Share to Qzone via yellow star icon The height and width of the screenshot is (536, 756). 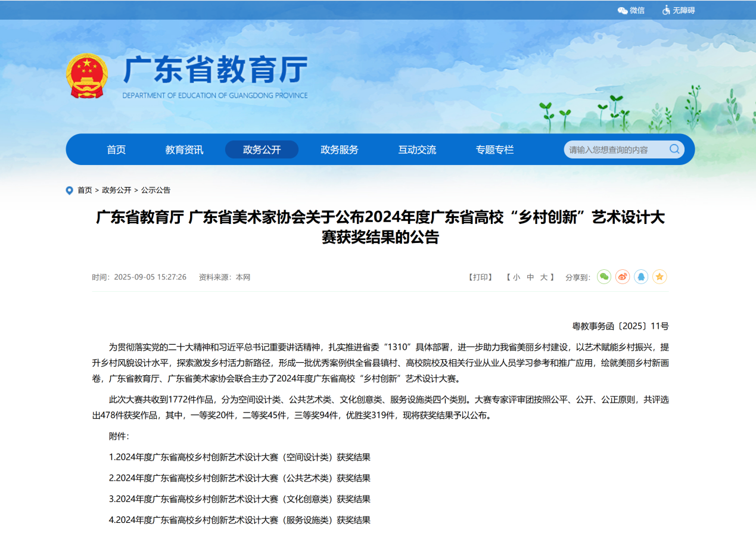[659, 277]
